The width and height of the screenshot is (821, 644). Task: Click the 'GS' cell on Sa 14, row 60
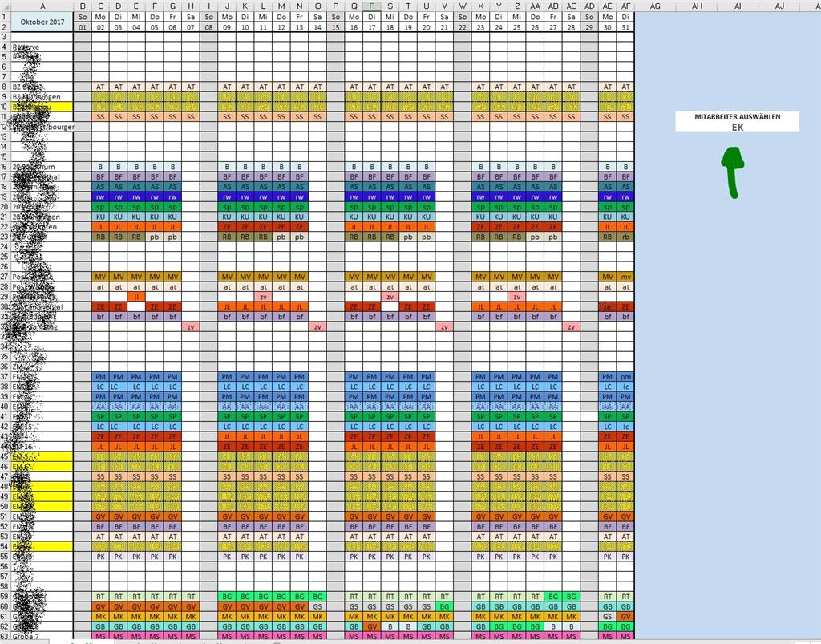317,606
